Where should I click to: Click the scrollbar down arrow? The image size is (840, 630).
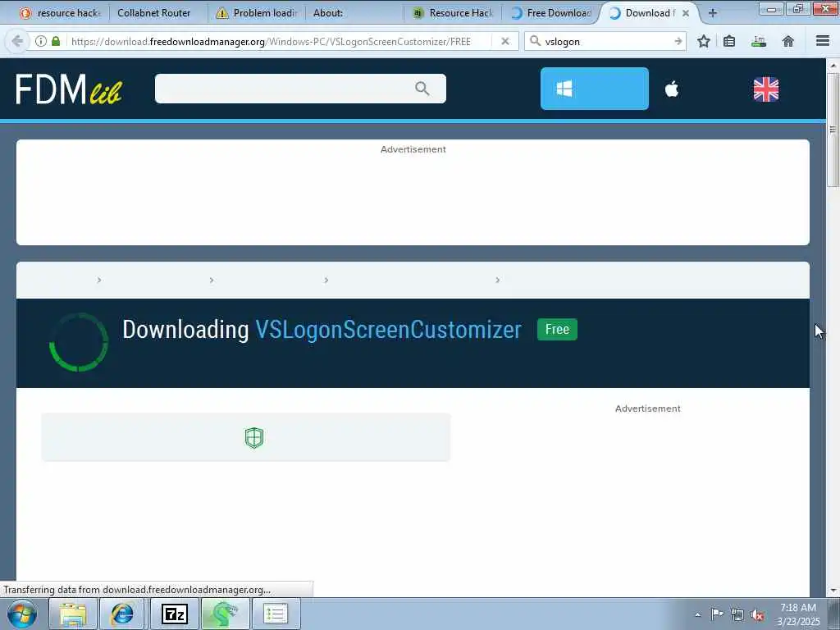coord(833,591)
